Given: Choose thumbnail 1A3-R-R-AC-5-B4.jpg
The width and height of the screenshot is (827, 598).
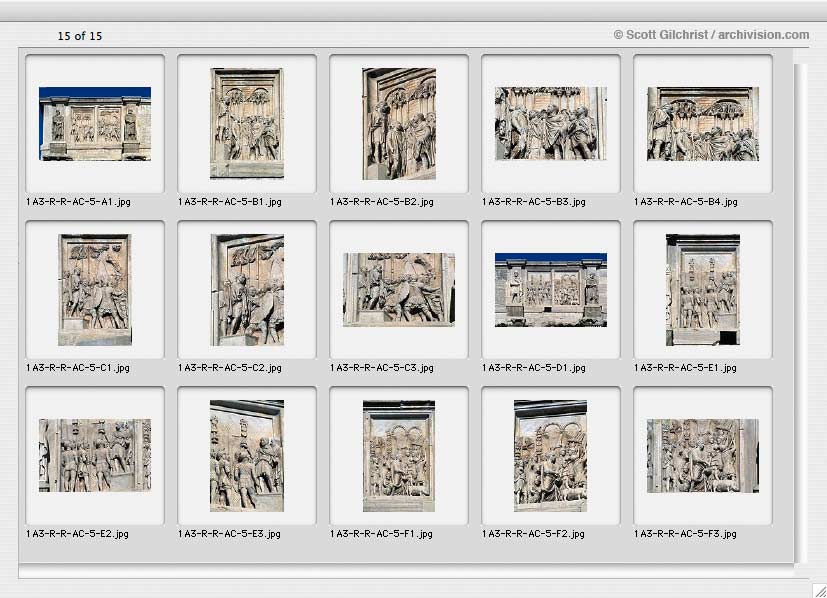Looking at the screenshot, I should click(703, 124).
